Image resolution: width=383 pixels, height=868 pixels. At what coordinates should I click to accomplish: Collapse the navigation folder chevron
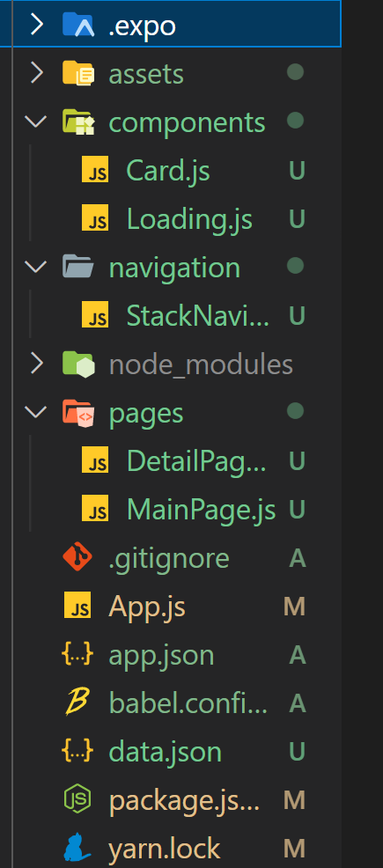coord(36,267)
